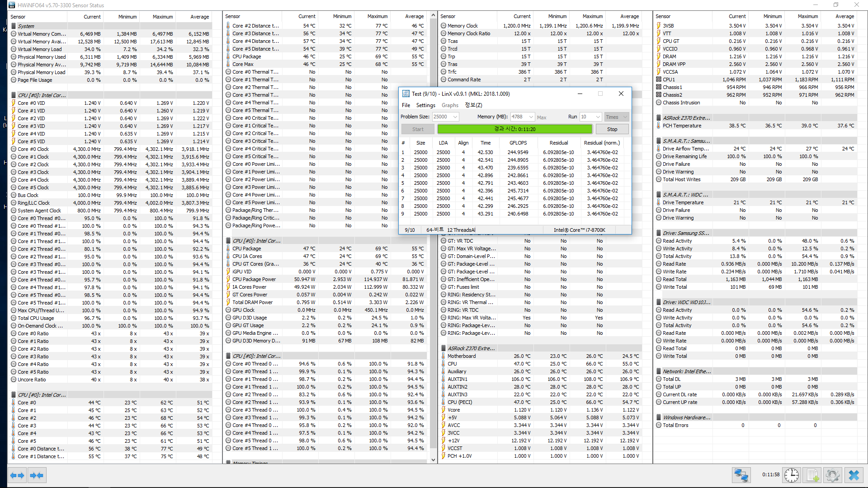
Task: Reset min/max values with the clock icon
Action: click(x=791, y=475)
